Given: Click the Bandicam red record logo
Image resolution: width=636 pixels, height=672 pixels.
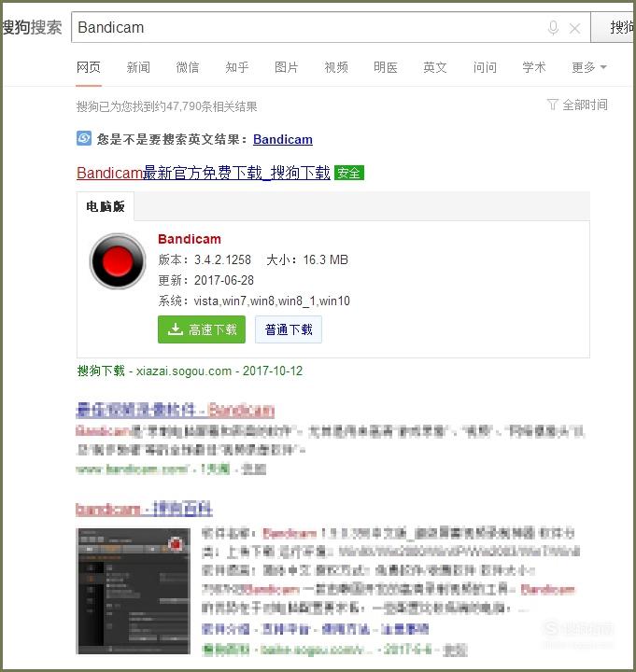Looking at the screenshot, I should pyautogui.click(x=118, y=261).
